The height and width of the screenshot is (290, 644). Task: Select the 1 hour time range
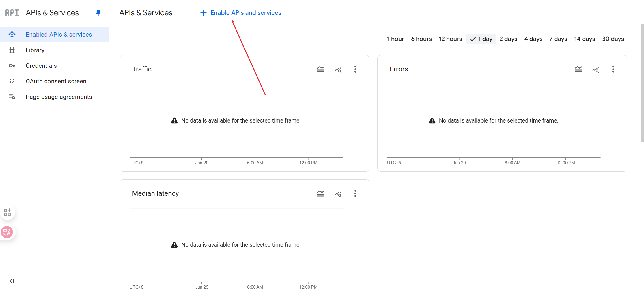pyautogui.click(x=395, y=39)
